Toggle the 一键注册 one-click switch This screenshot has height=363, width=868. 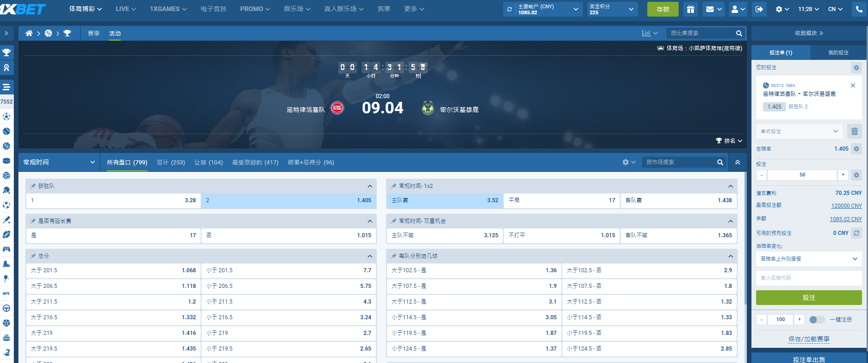coord(816,319)
